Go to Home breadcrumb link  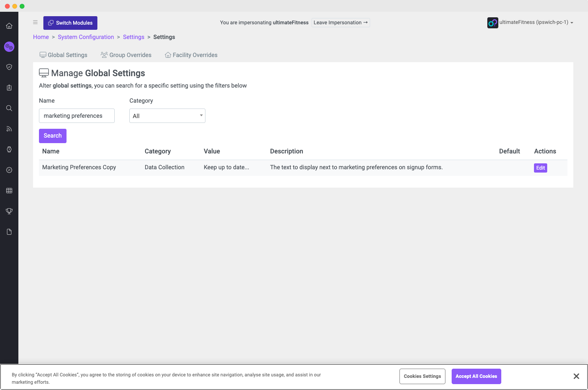pos(41,37)
